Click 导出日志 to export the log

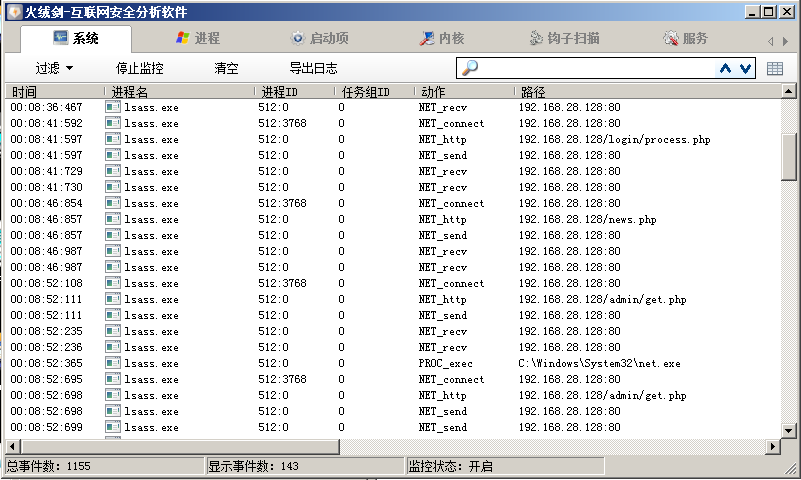pos(313,69)
